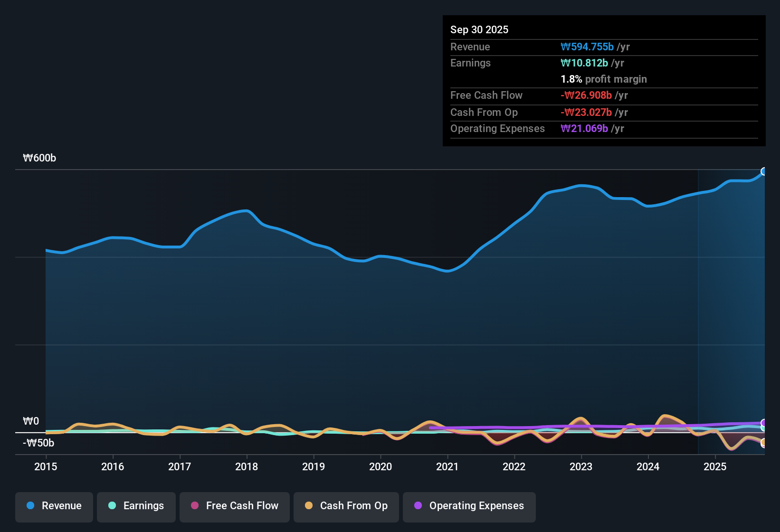780x532 pixels.
Task: Click the Sep 30 2025 tooltip date
Action: tap(479, 30)
